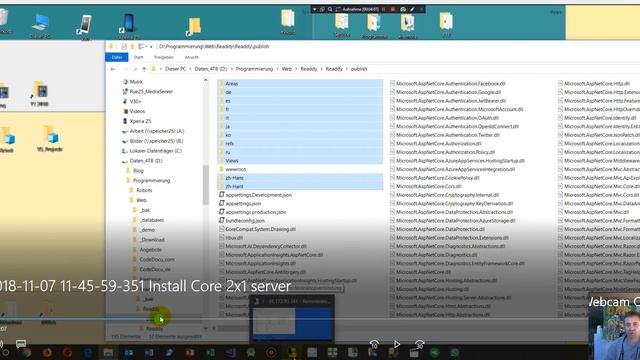Open Dieser PC desktop icon
The image size is (640, 360).
tap(40, 26)
